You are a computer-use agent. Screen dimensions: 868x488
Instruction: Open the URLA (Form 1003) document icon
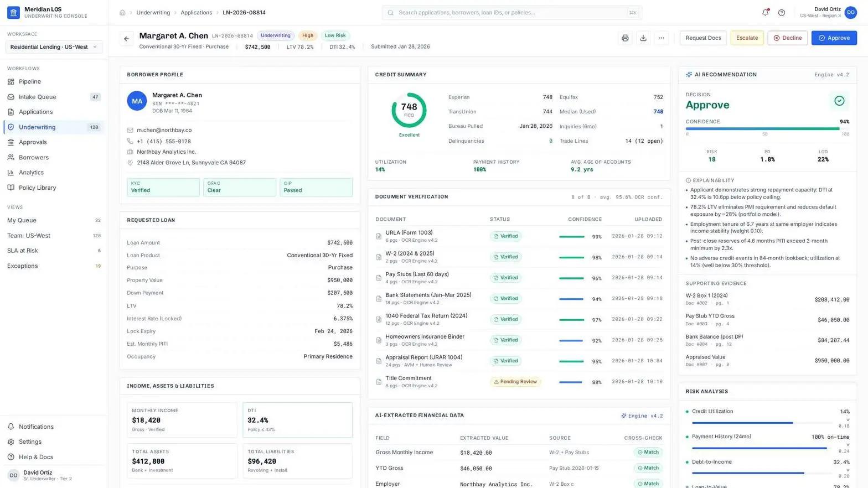coord(379,236)
